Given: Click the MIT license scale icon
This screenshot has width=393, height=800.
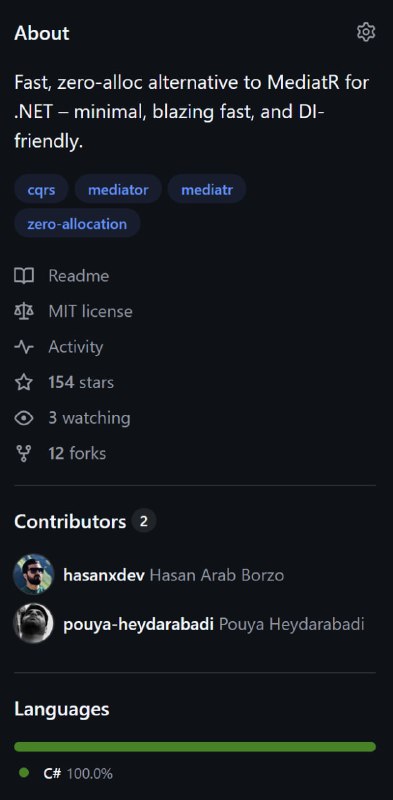Looking at the screenshot, I should click(x=24, y=311).
